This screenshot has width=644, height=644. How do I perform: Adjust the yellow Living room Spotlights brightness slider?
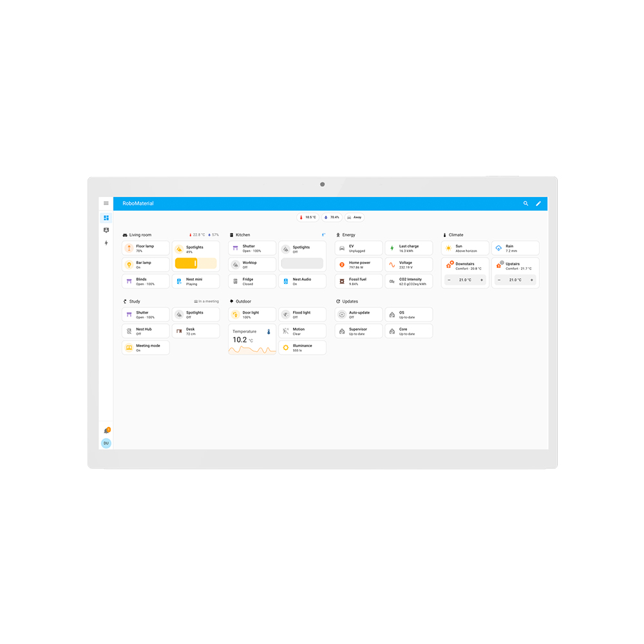pos(196,263)
